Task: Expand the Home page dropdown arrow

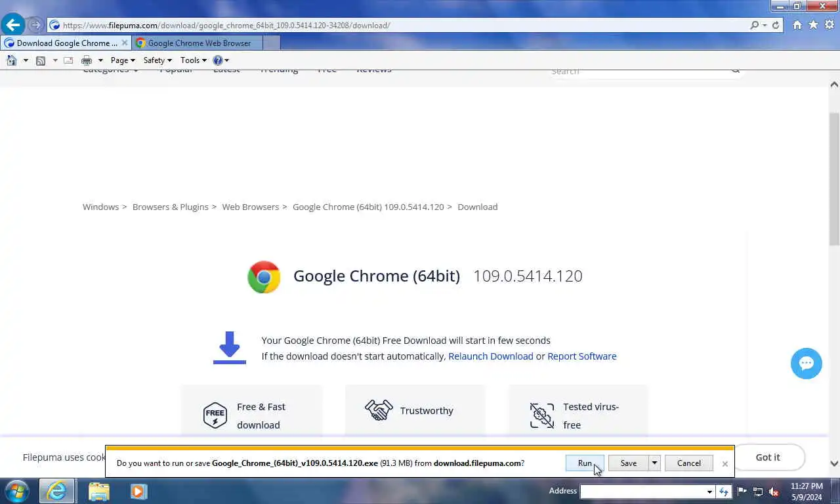Action: [26, 60]
